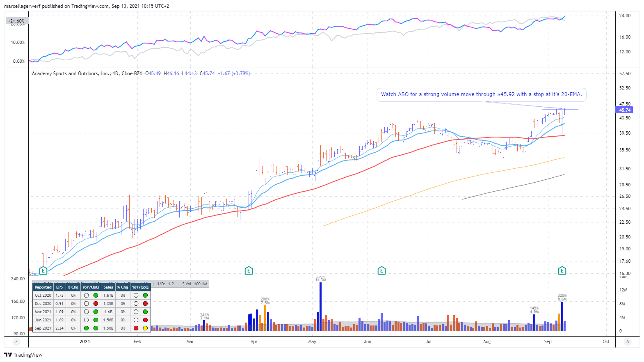Toggle the A auto-scale button
The width and height of the screenshot is (644, 362).
click(627, 341)
